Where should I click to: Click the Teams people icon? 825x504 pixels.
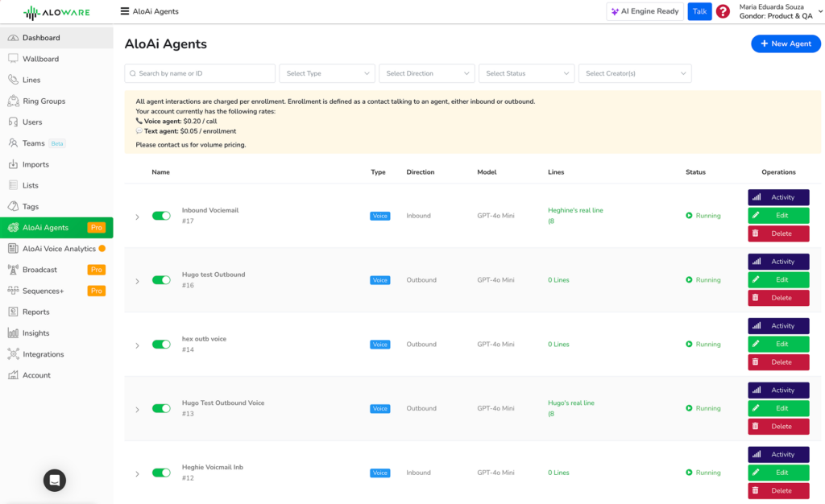(x=13, y=143)
